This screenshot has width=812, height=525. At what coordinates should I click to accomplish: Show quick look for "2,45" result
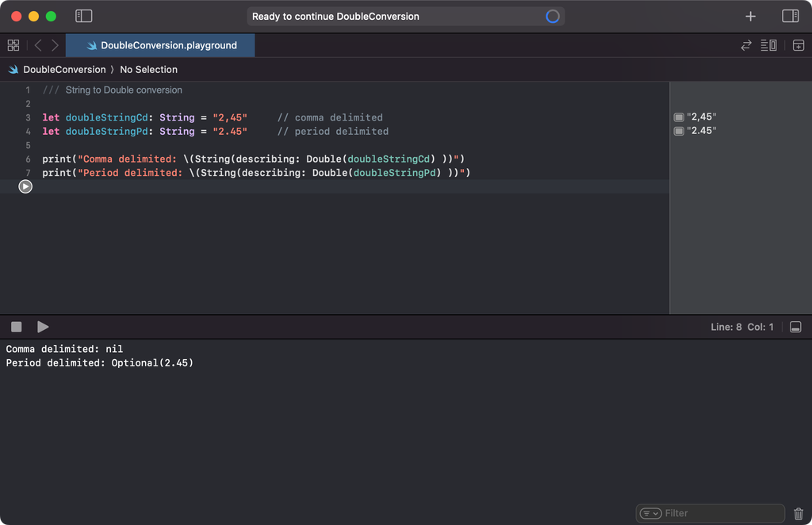click(x=679, y=117)
